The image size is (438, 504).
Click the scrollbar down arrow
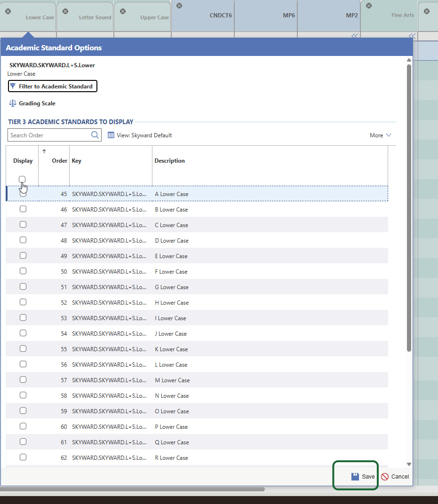click(x=409, y=464)
